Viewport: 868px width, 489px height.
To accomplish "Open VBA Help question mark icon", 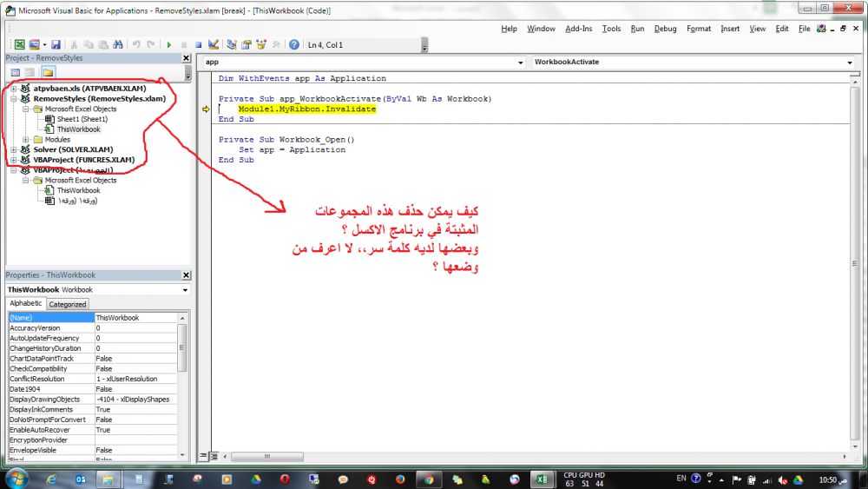I will tap(294, 45).
